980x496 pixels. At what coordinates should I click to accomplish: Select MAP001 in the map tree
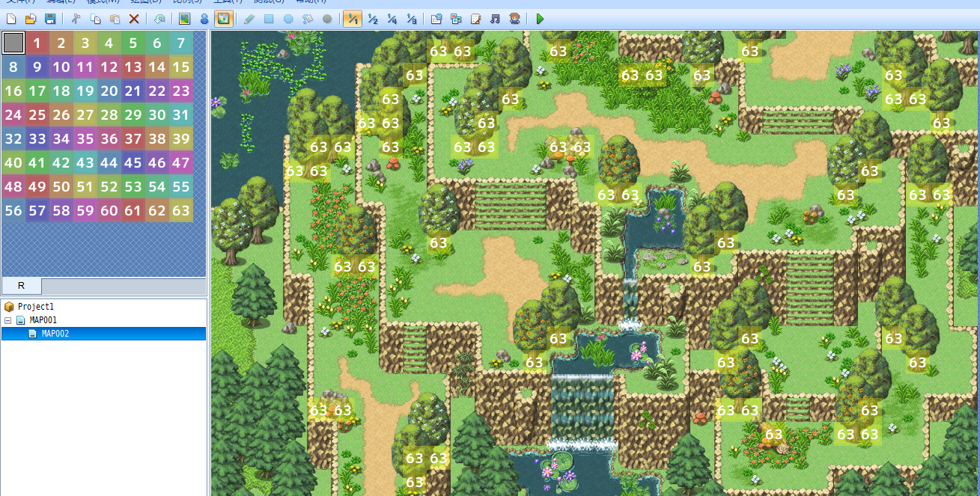point(43,320)
